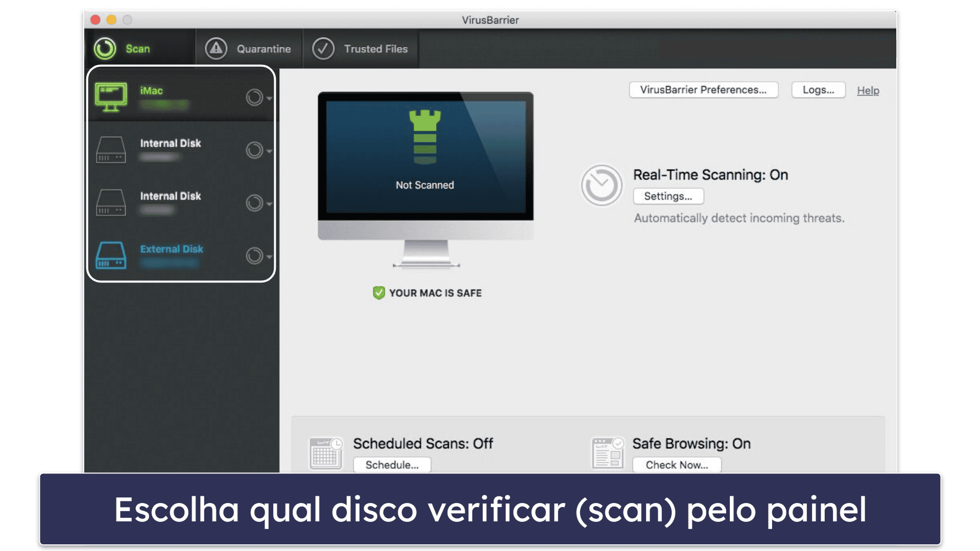Switch to the Quarantine tab
Image resolution: width=980 pixels, height=551 pixels.
pyautogui.click(x=249, y=49)
